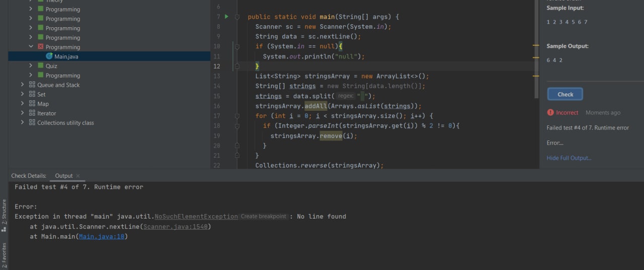Jump to Main.java:10 from stack trace

point(101,236)
